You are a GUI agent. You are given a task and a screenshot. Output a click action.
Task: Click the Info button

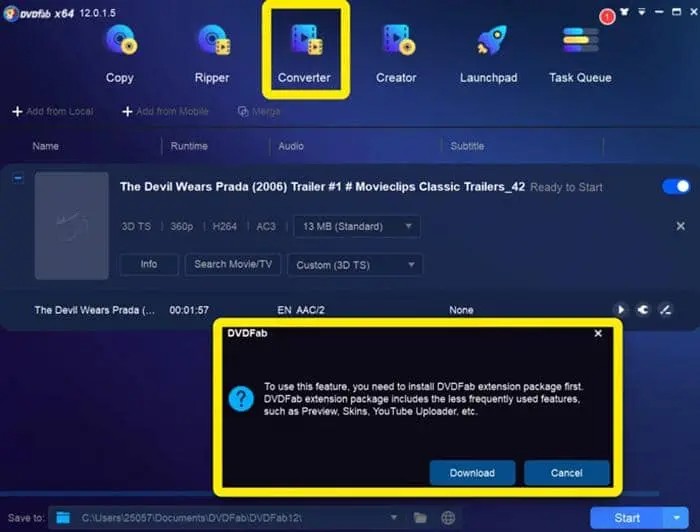149,264
